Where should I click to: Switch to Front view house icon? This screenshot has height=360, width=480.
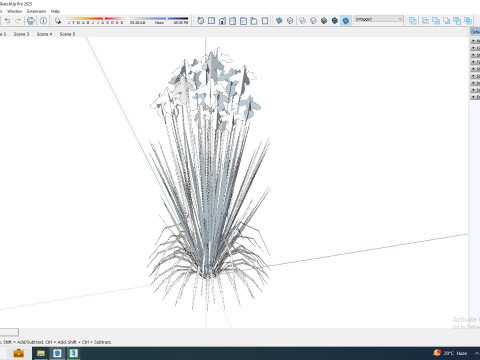coord(222,21)
